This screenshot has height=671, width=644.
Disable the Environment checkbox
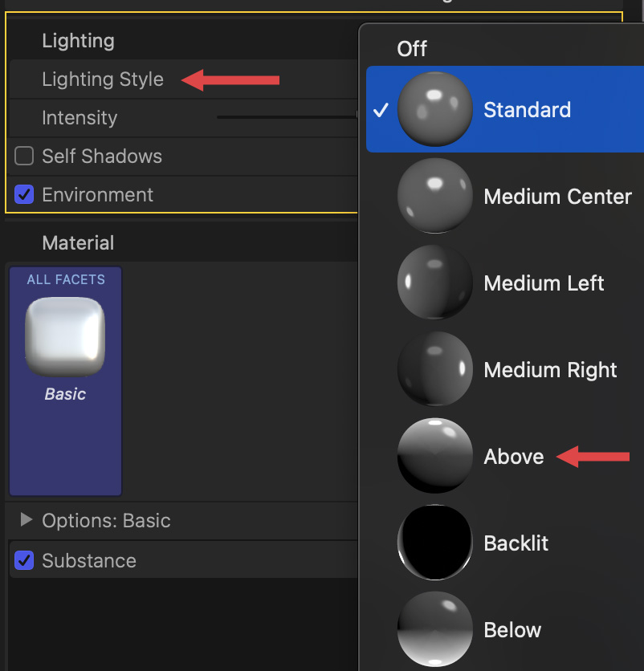coord(24,194)
